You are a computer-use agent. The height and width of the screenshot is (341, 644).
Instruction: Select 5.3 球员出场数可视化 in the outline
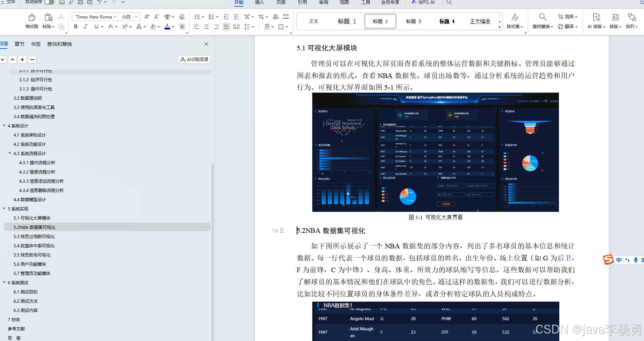(34, 236)
